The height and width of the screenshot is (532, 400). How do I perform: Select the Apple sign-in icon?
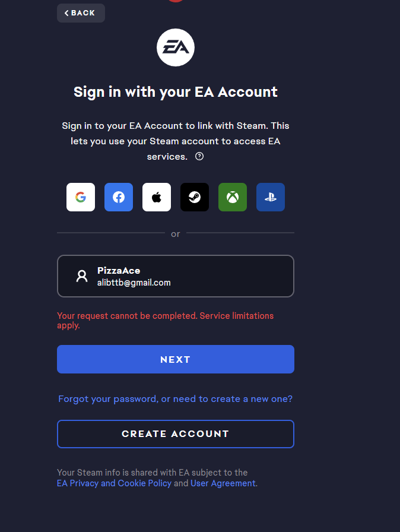pos(157,197)
